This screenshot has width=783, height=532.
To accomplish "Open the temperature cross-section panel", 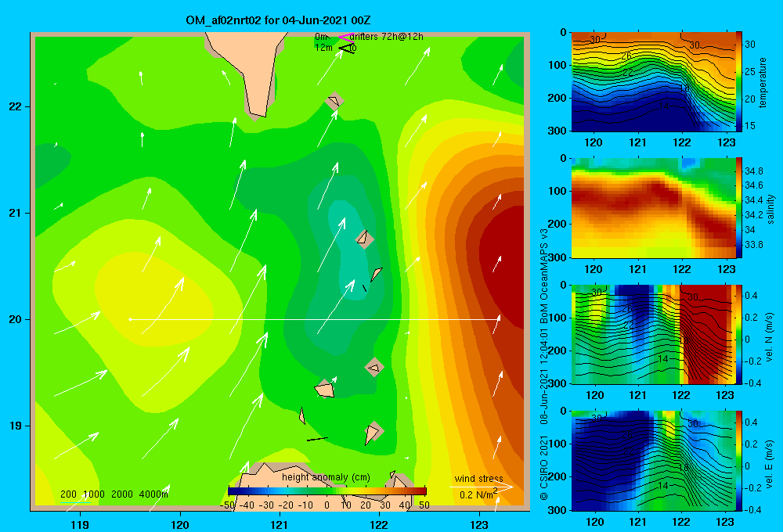I will click(x=653, y=82).
